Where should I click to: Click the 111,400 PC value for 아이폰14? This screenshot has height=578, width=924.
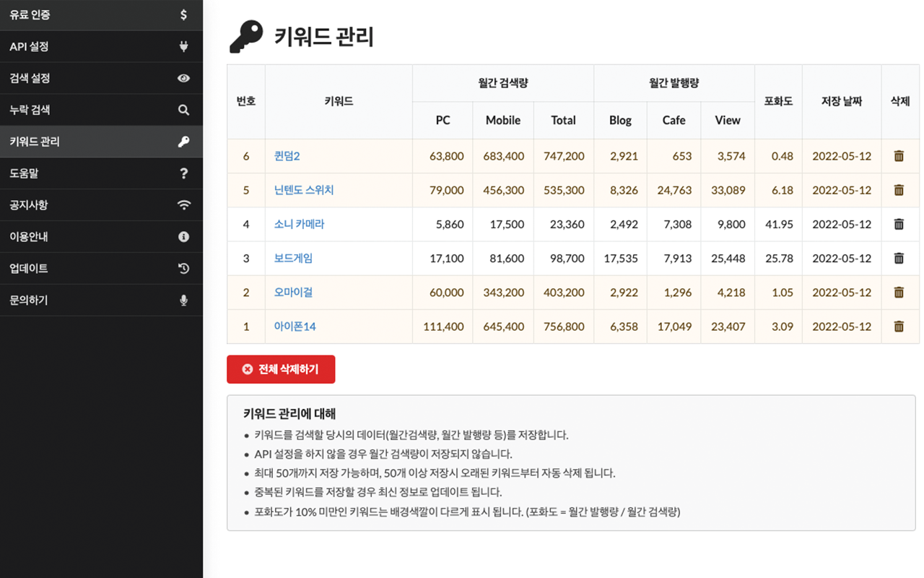click(x=443, y=327)
